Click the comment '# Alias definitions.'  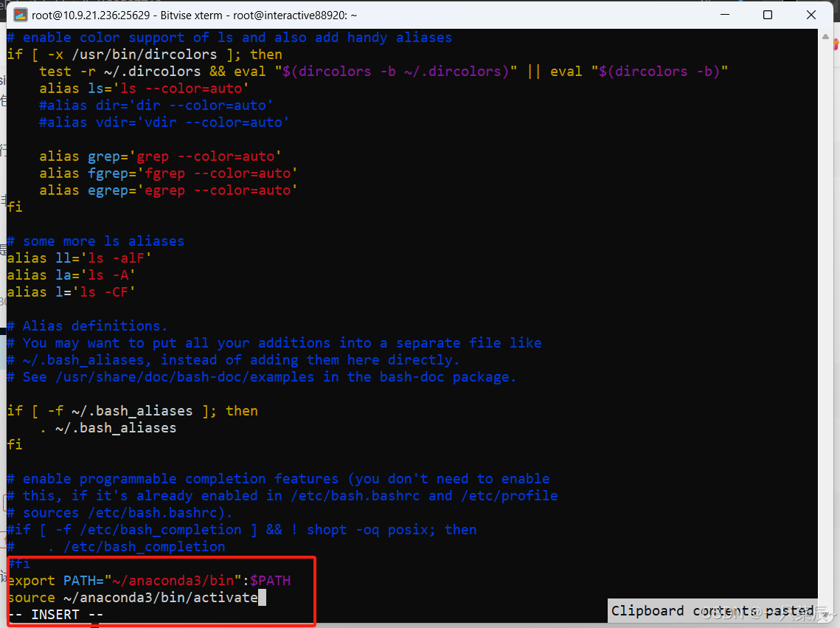(87, 325)
